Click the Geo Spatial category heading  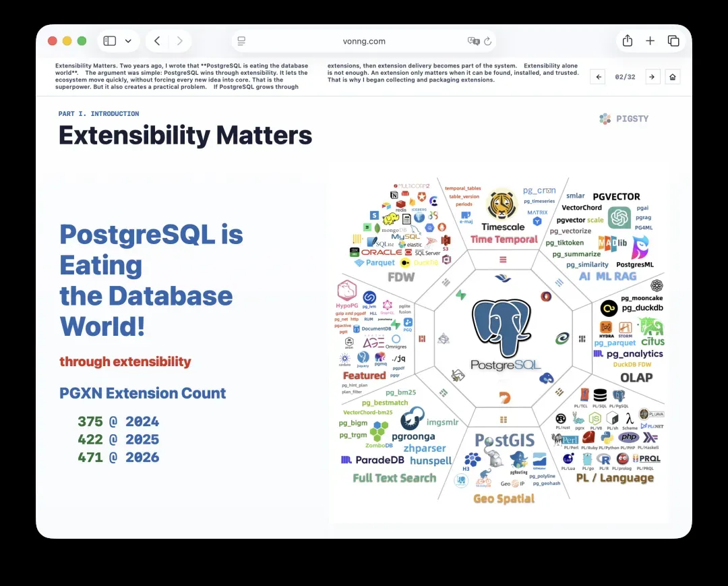coord(504,499)
